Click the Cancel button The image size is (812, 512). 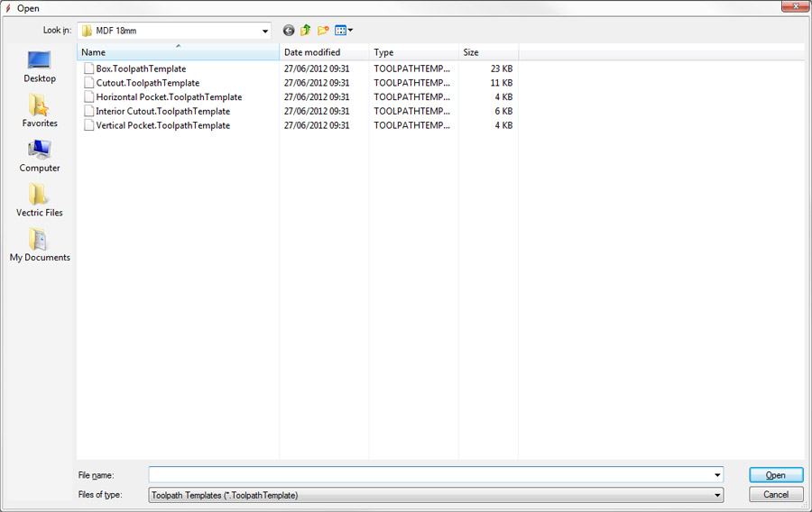[776, 494]
